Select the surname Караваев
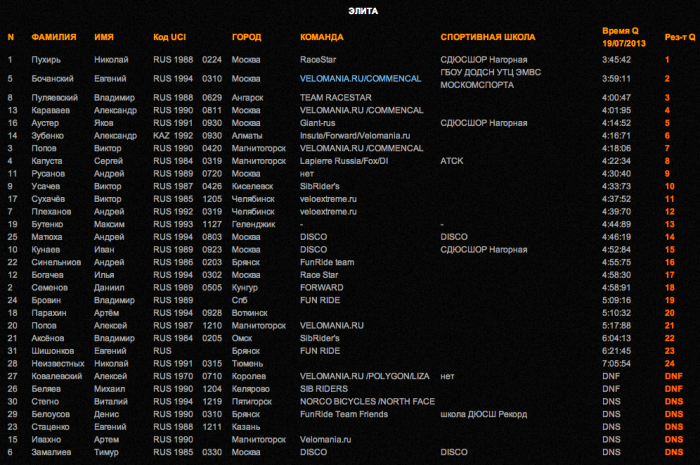Viewport: 700px width, 465px height. click(50, 110)
